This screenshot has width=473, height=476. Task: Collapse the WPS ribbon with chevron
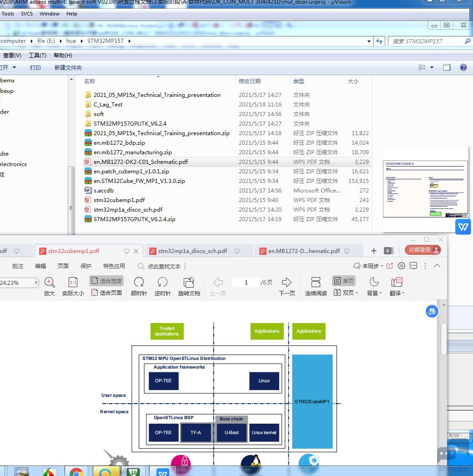coord(437,266)
